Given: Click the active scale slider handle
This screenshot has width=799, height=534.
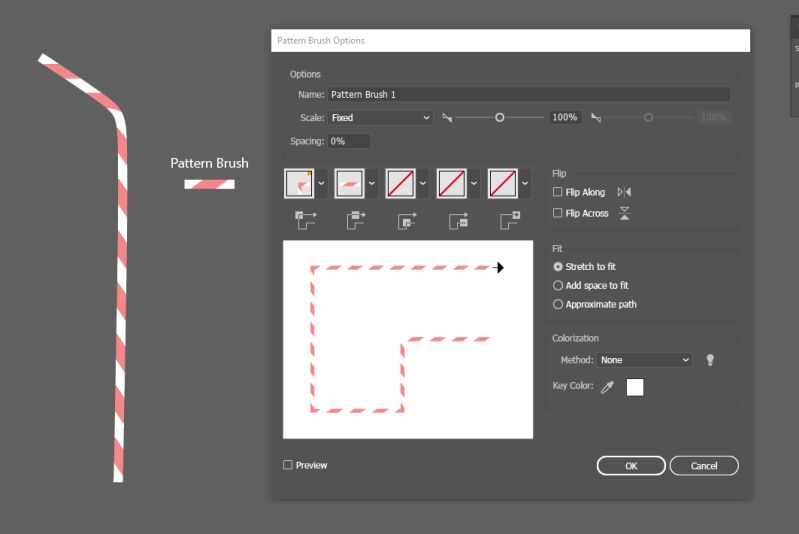Looking at the screenshot, I should (x=499, y=118).
